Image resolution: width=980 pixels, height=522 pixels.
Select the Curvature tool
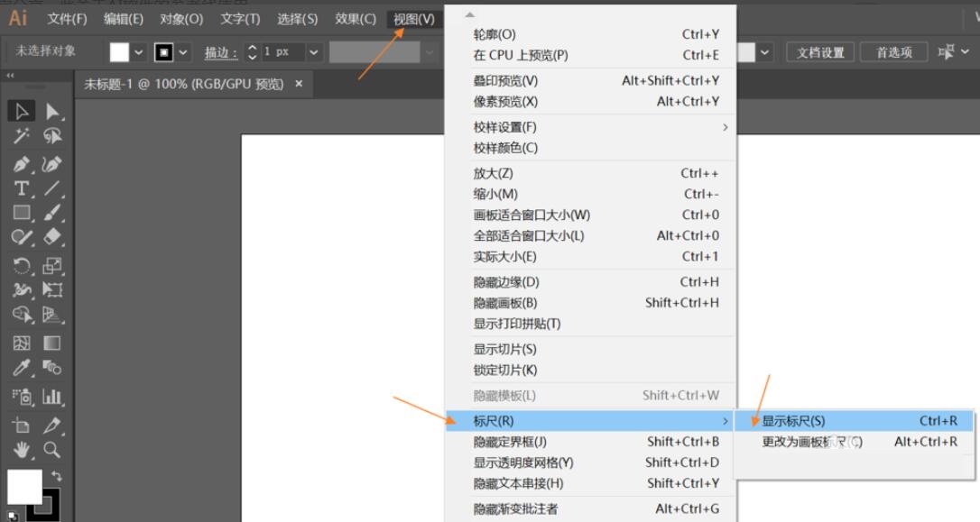[51, 164]
